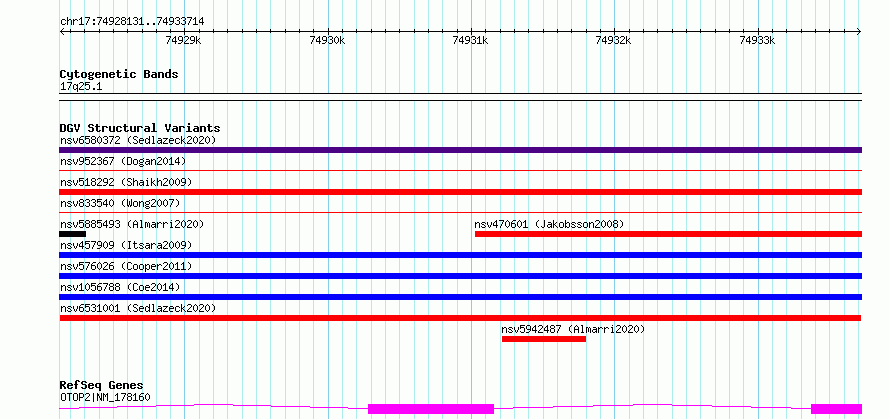Select the short red nsv5942487 bar
Image resolution: width=890 pixels, height=419 pixels.
tap(544, 339)
